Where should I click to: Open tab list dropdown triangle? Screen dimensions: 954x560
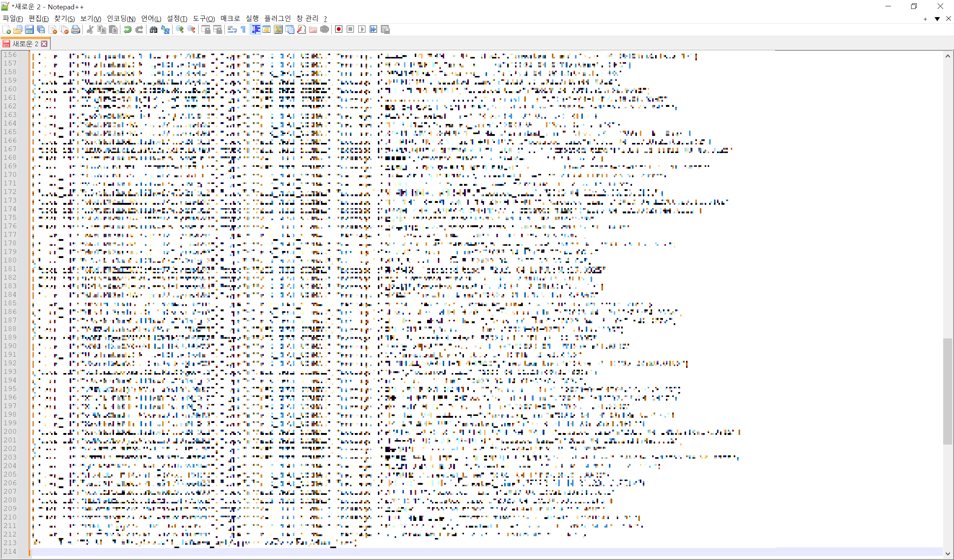point(937,19)
